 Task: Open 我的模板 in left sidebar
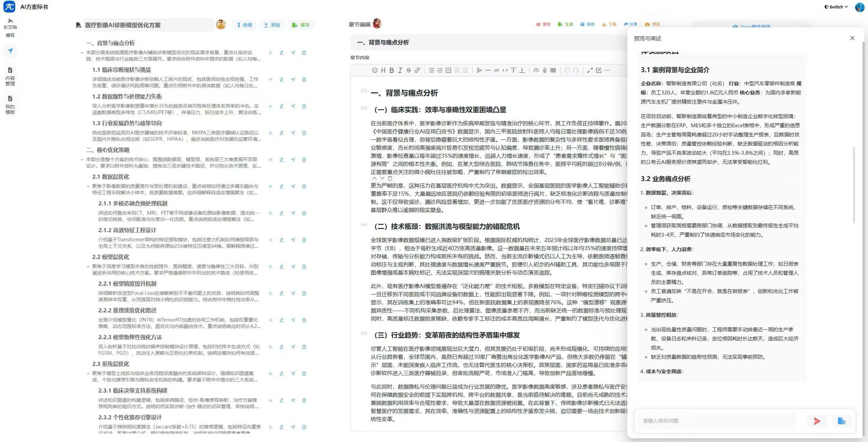tap(10, 105)
